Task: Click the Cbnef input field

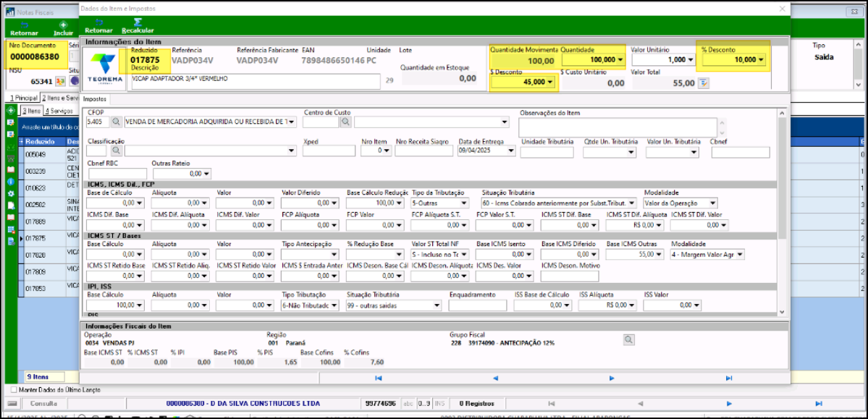Action: [x=740, y=152]
